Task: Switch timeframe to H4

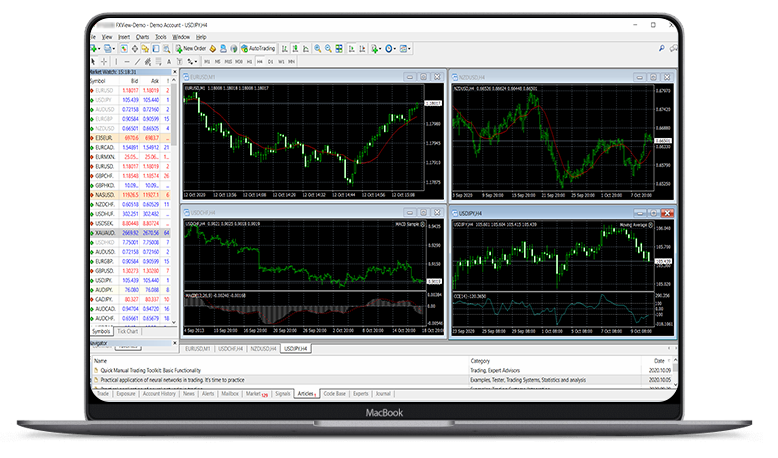Action: click(x=259, y=62)
